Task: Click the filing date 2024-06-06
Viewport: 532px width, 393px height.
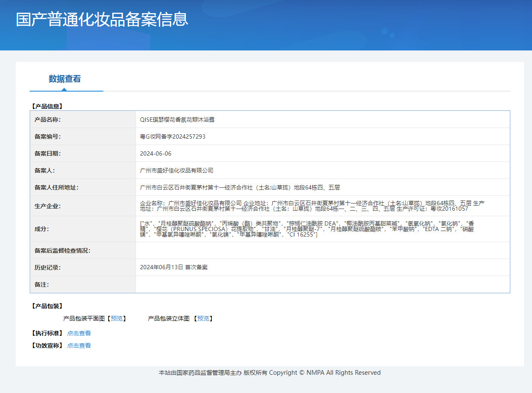Action: 155,153
